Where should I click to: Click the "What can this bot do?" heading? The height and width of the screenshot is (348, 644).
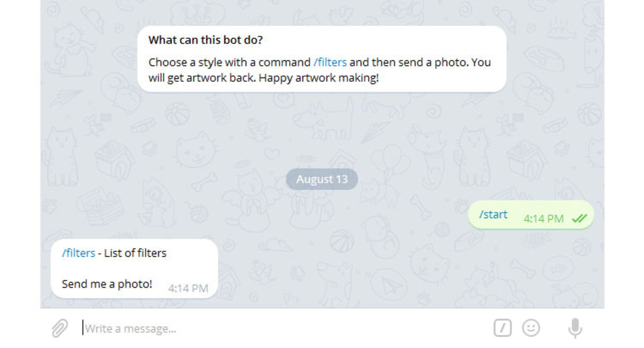pos(206,40)
